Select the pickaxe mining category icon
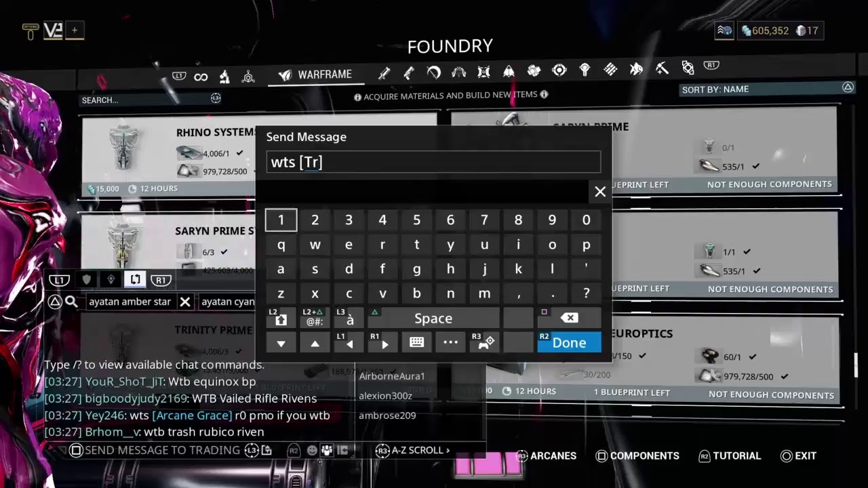 [x=662, y=68]
